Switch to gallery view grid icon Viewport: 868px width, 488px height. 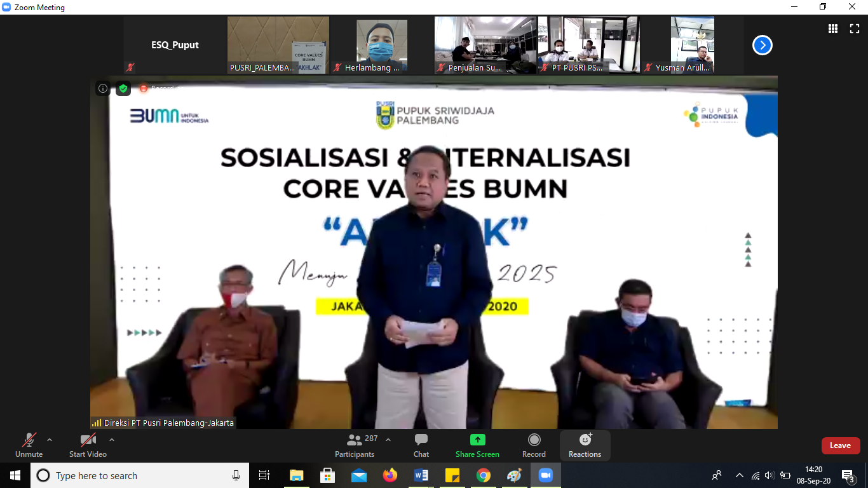(x=833, y=29)
